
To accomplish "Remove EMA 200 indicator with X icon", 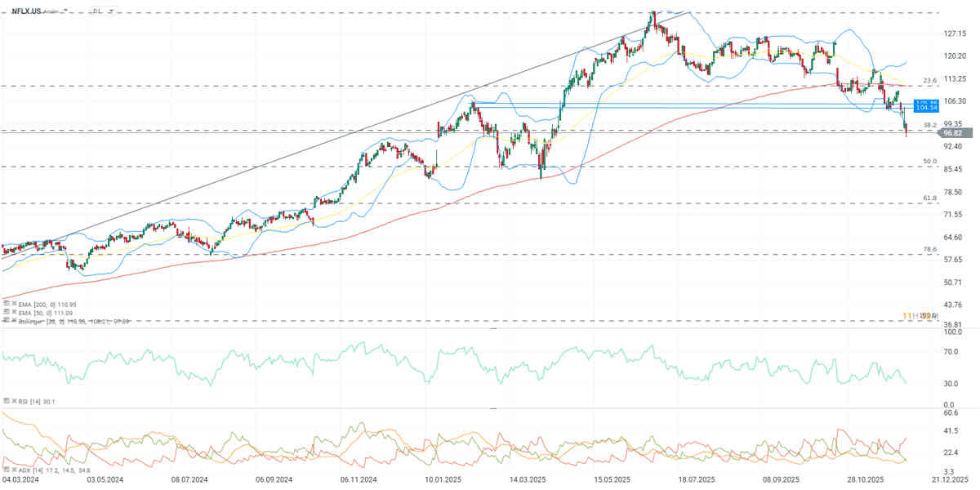I will tap(13, 304).
